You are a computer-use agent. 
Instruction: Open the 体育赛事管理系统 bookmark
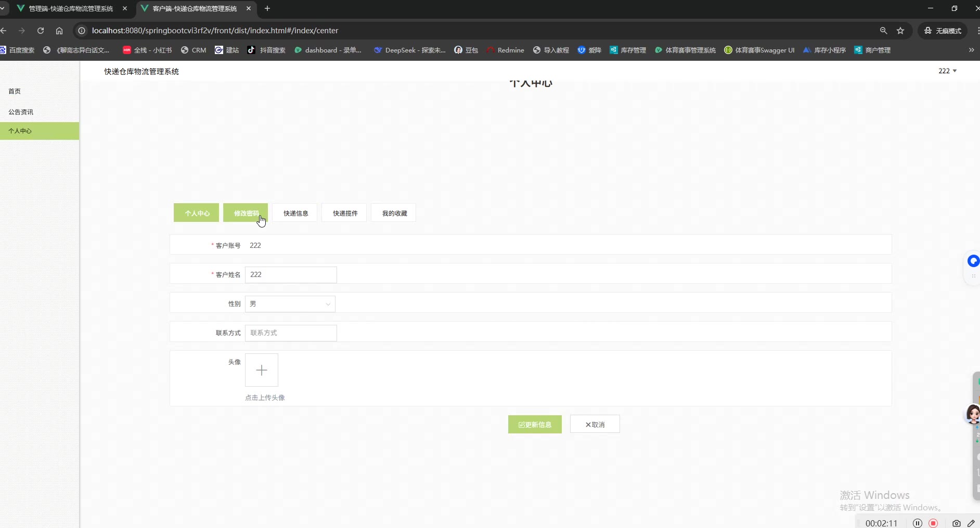point(685,50)
